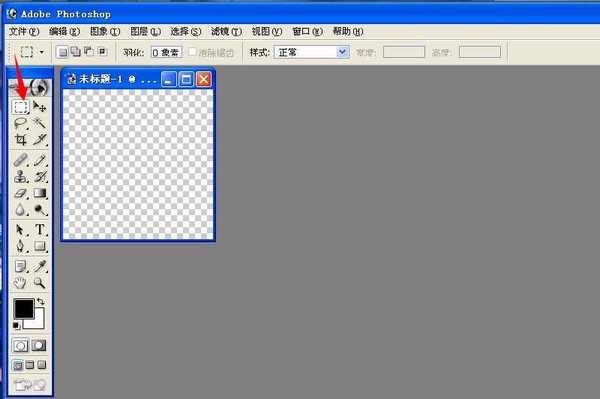Select the Rectangular Marquee tool in toolbox
The height and width of the screenshot is (399, 600).
(21, 107)
